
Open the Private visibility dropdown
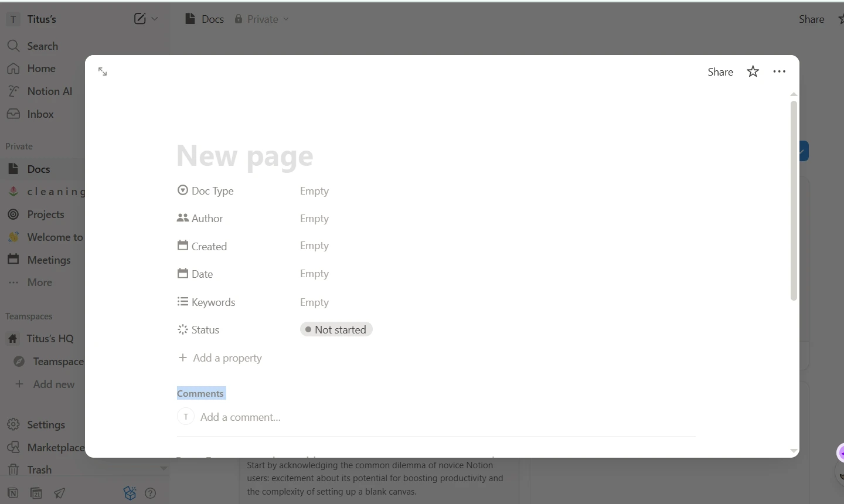pyautogui.click(x=262, y=19)
